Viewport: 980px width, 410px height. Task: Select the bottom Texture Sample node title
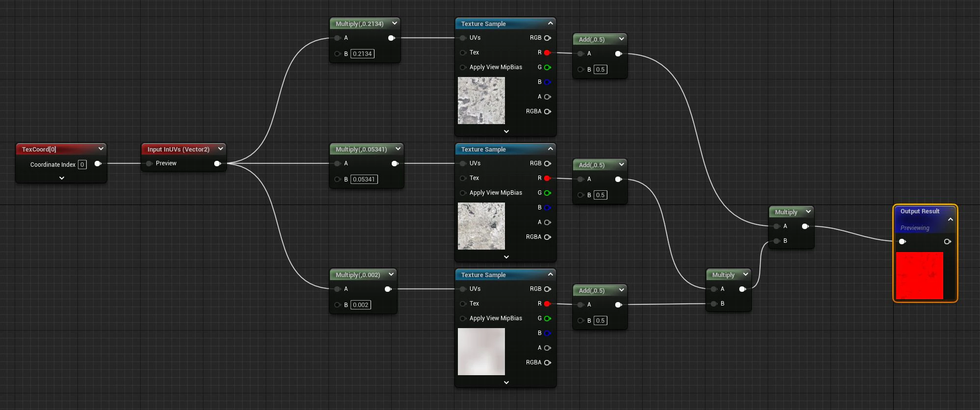pos(483,275)
